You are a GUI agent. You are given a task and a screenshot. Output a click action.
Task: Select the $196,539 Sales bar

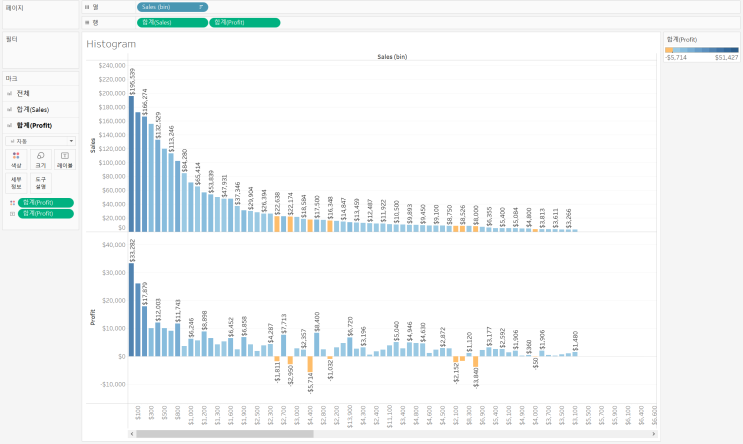click(132, 163)
